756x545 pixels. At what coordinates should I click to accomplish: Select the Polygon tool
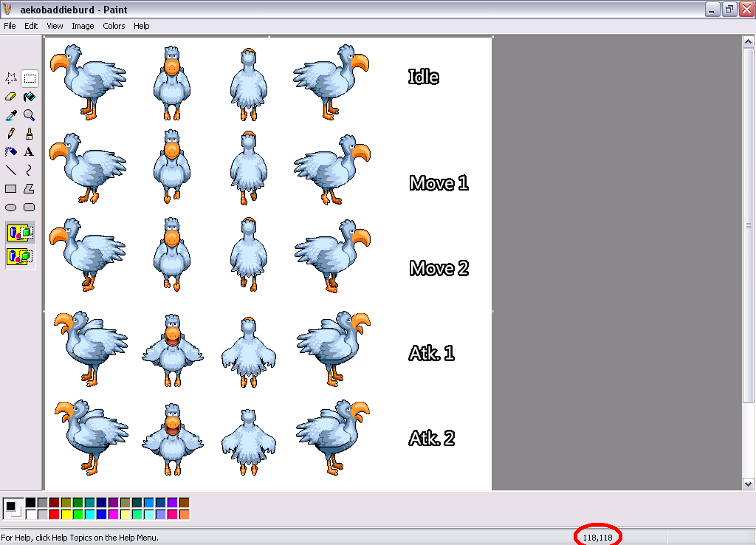click(29, 188)
